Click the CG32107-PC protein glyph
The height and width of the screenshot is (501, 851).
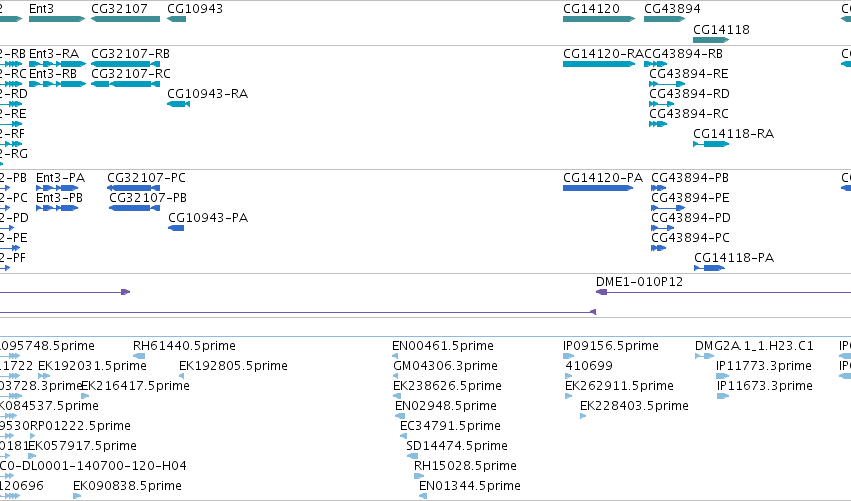click(x=134, y=188)
